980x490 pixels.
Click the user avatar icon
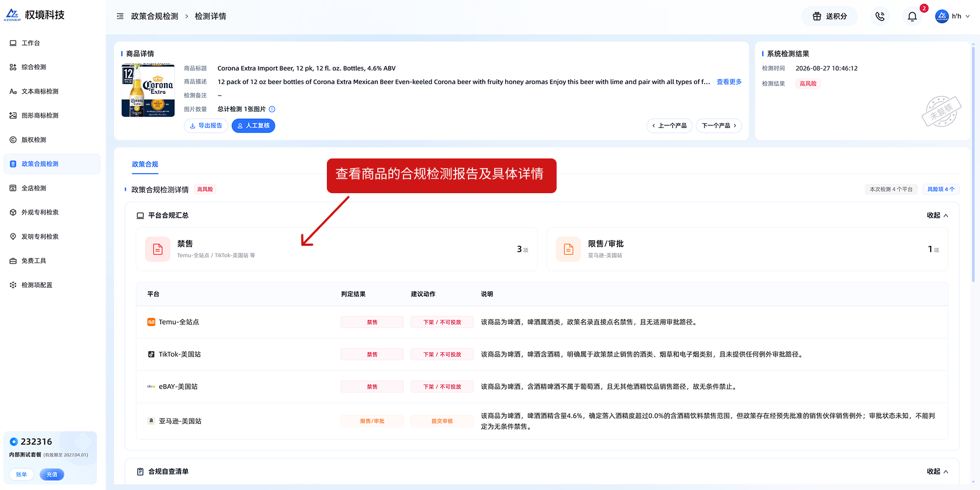click(942, 16)
